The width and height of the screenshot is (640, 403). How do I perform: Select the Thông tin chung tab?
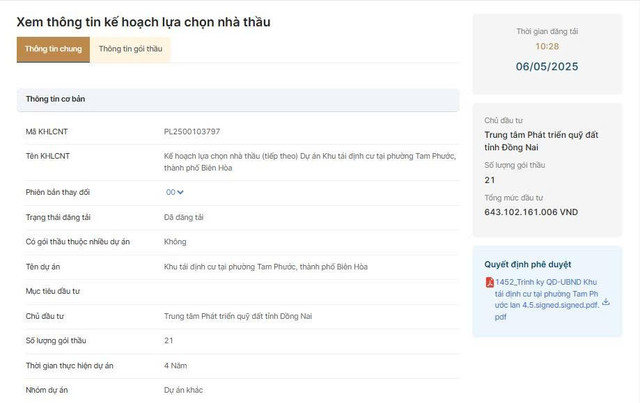click(53, 49)
